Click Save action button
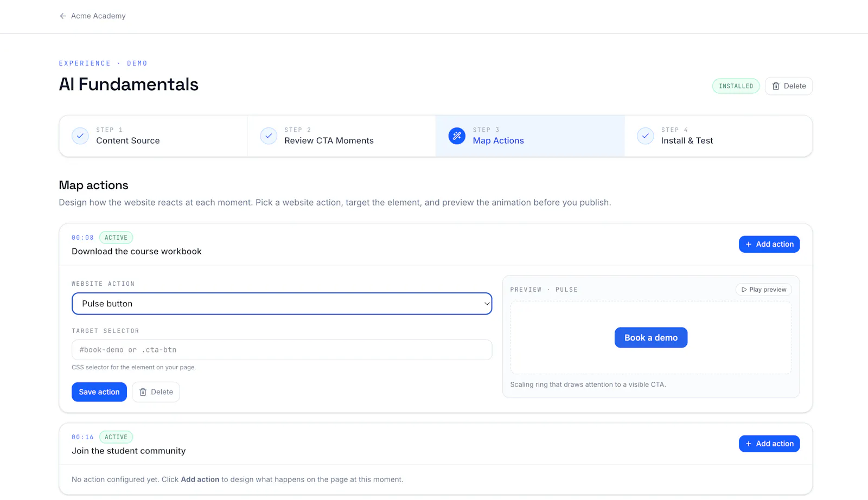 point(99,392)
